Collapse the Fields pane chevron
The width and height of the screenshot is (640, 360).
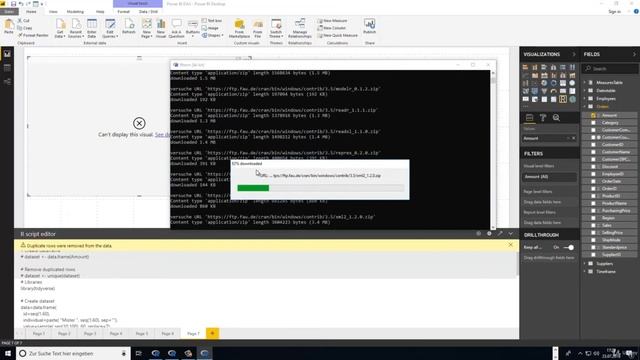click(634, 54)
